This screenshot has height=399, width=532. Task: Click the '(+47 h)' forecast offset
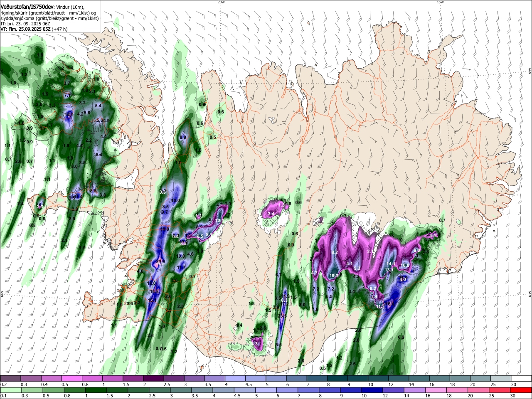59,29
